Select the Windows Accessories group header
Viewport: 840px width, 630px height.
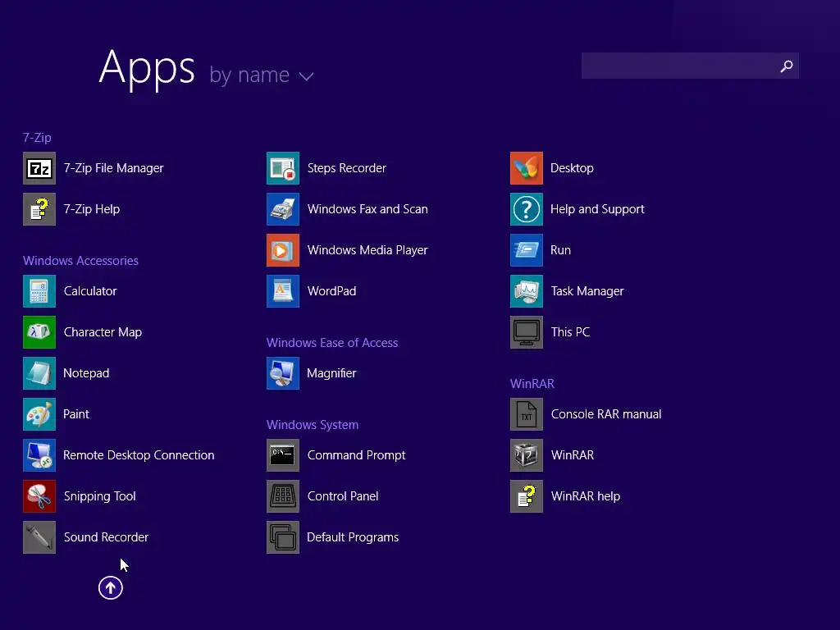click(x=80, y=261)
